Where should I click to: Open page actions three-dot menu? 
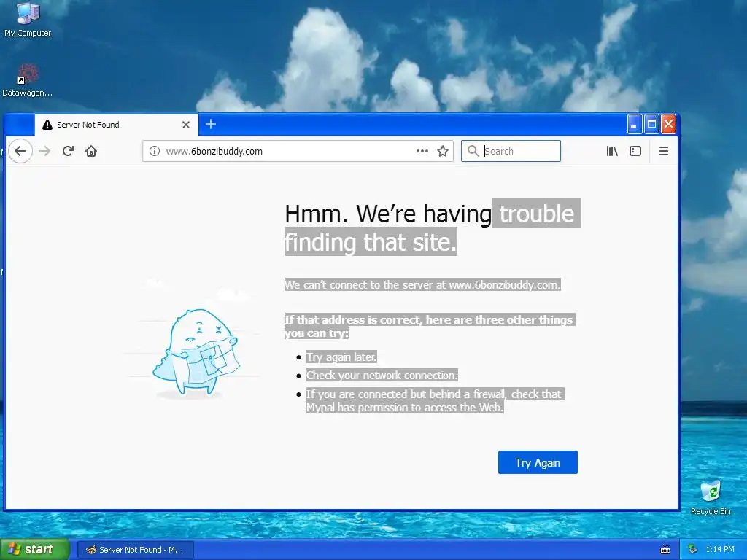(x=422, y=151)
